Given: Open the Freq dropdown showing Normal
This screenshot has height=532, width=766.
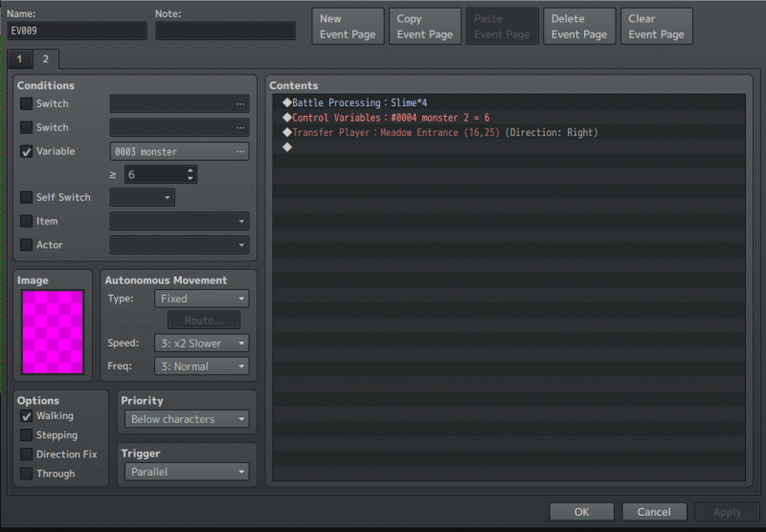Looking at the screenshot, I should pyautogui.click(x=202, y=366).
